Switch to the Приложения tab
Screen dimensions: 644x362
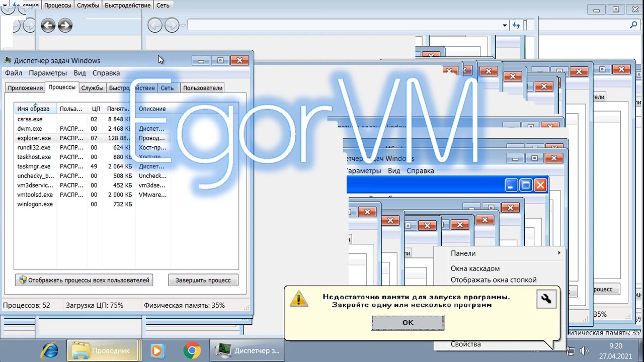25,88
